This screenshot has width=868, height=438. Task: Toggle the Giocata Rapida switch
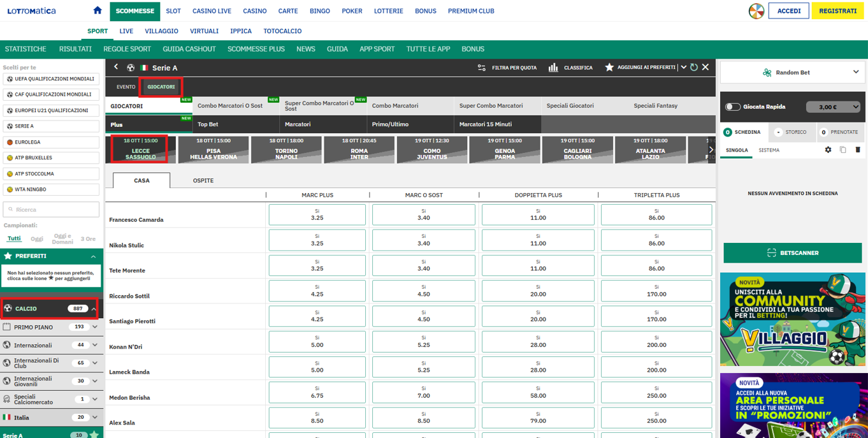733,107
